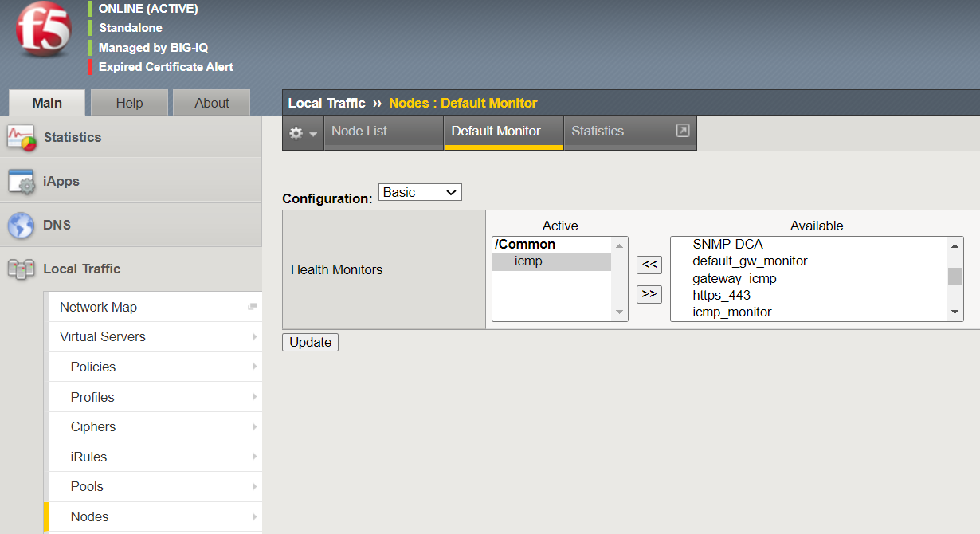
Task: Switch to the About tab
Action: coord(212,103)
